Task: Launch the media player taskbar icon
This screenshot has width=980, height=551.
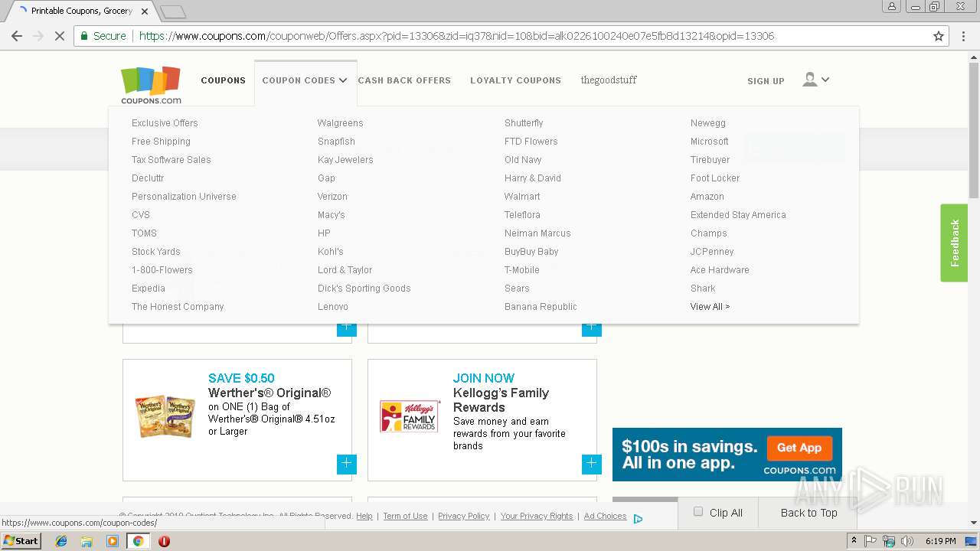Action: coord(113,541)
